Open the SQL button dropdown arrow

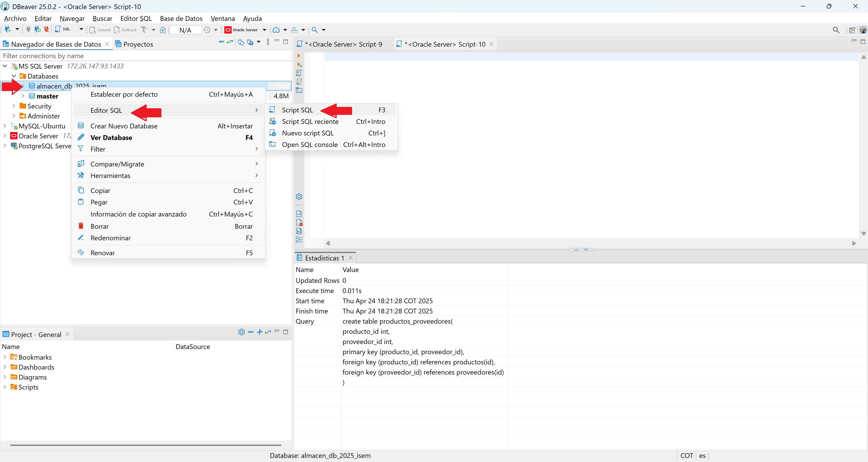click(81, 30)
